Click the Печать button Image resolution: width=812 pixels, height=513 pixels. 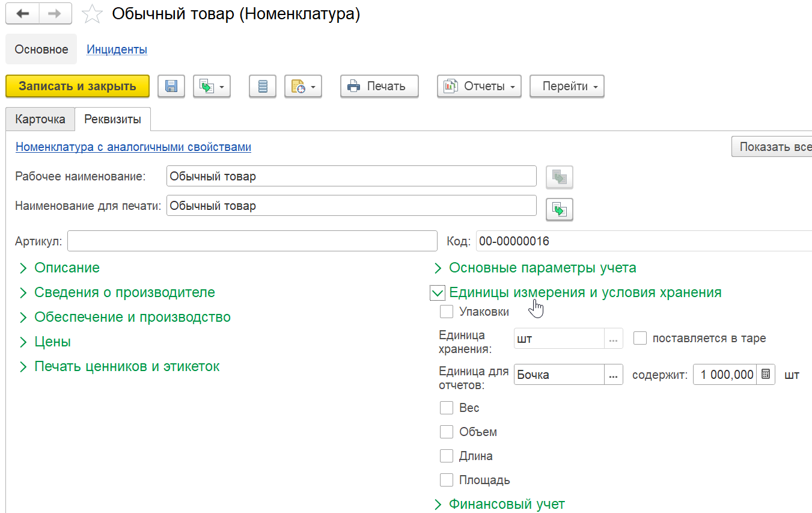(379, 86)
